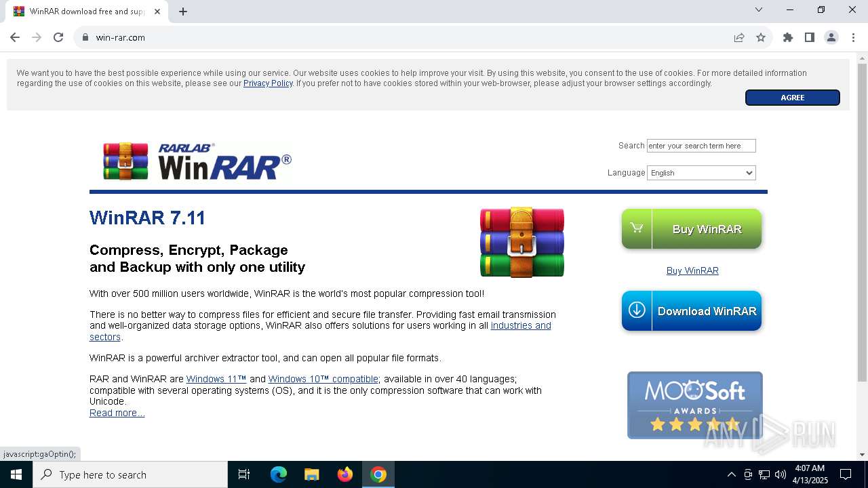Click the green Buy WinRAR button
The height and width of the screenshot is (488, 868).
[692, 228]
